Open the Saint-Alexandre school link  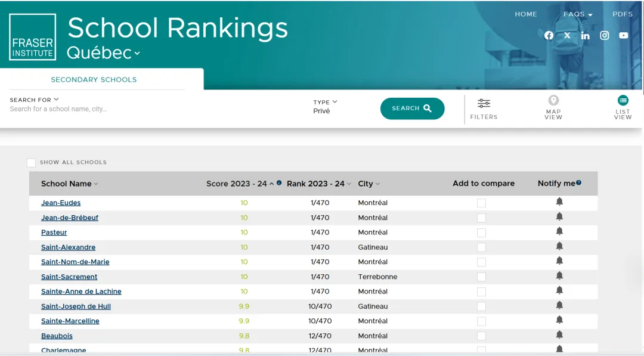[x=68, y=247]
